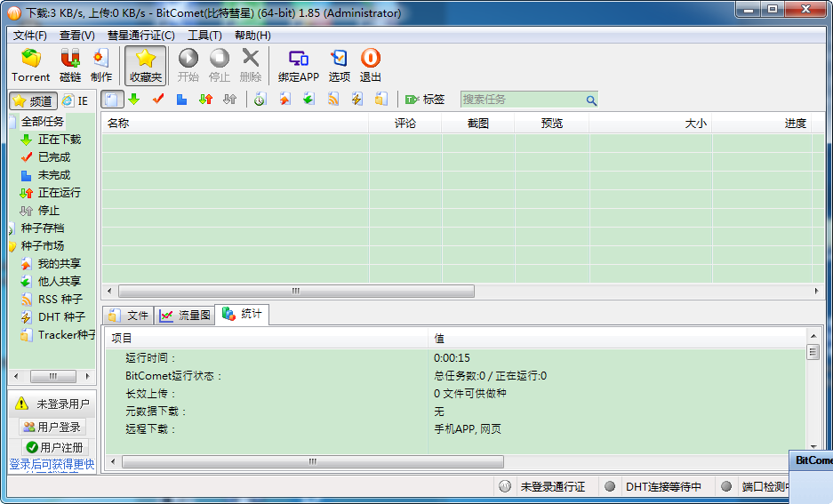
Task: Sort task list by 名称 column
Action: click(236, 124)
